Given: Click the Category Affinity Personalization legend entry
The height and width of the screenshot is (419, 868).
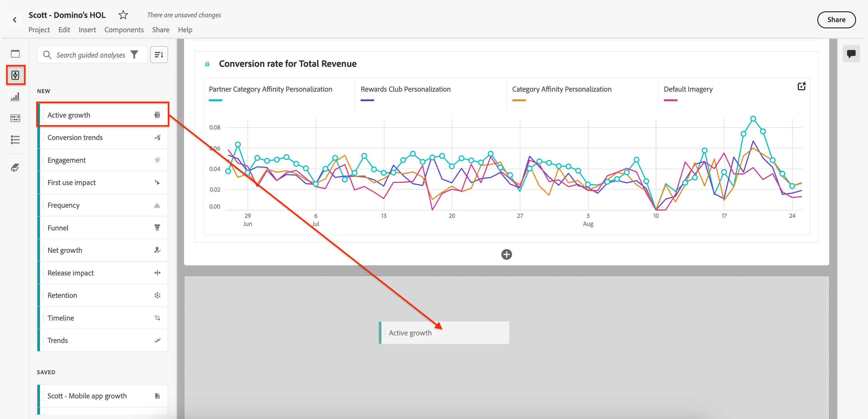Looking at the screenshot, I should point(562,89).
